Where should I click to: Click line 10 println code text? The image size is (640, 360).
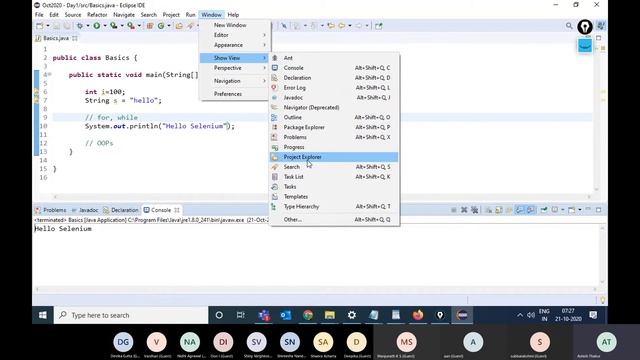point(160,126)
